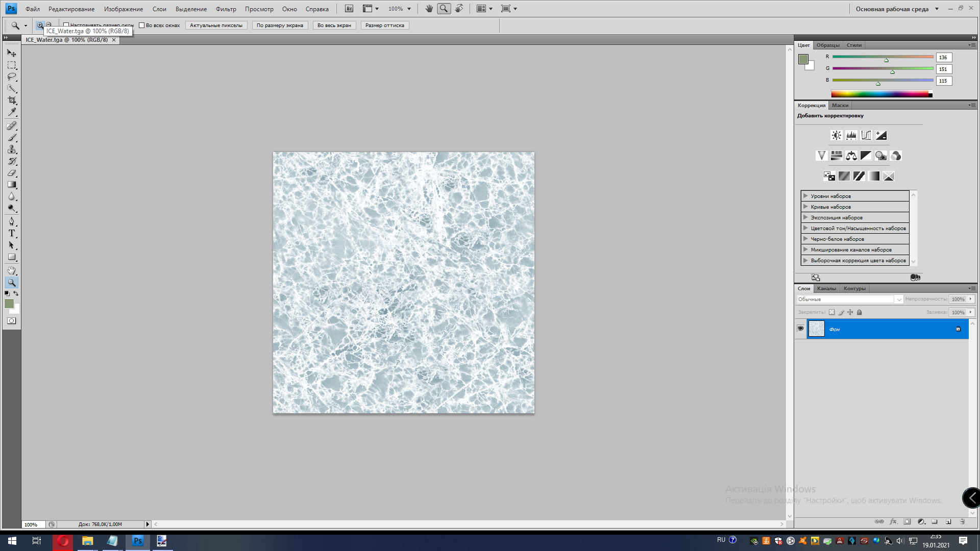Click the 'Актуальные пикселы' button
The height and width of the screenshot is (551, 980).
pos(216,26)
